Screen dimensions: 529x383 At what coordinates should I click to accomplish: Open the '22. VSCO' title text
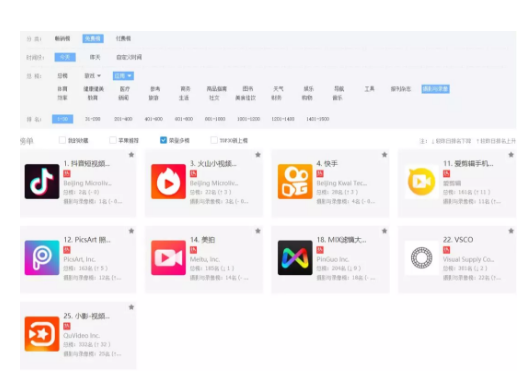[458, 240]
